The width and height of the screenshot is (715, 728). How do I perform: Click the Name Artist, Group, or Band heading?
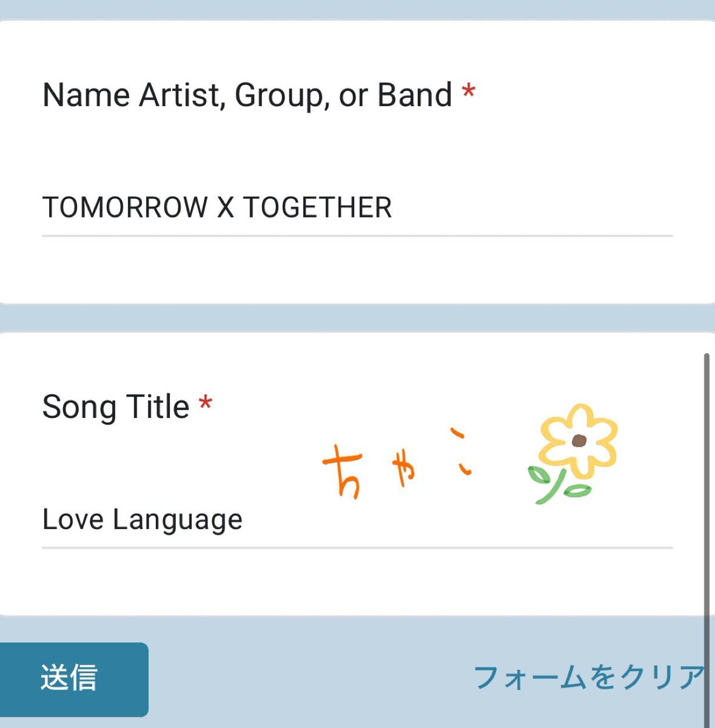pos(247,95)
